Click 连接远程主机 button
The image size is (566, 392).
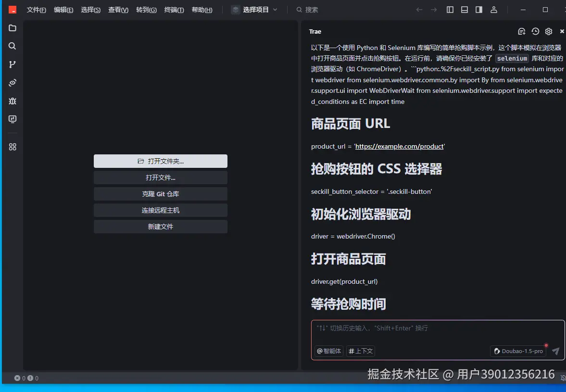coord(161,210)
